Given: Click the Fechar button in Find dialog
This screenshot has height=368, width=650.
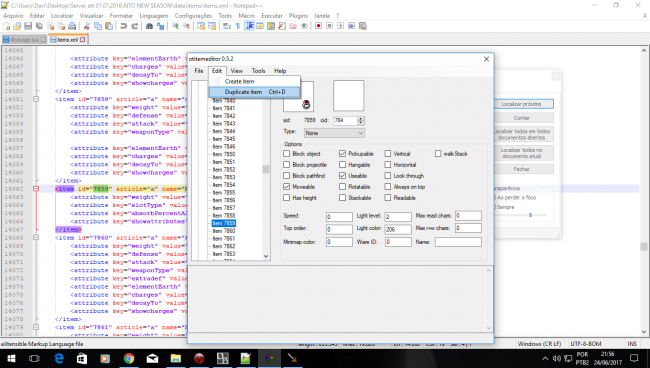Looking at the screenshot, I should click(x=521, y=169).
